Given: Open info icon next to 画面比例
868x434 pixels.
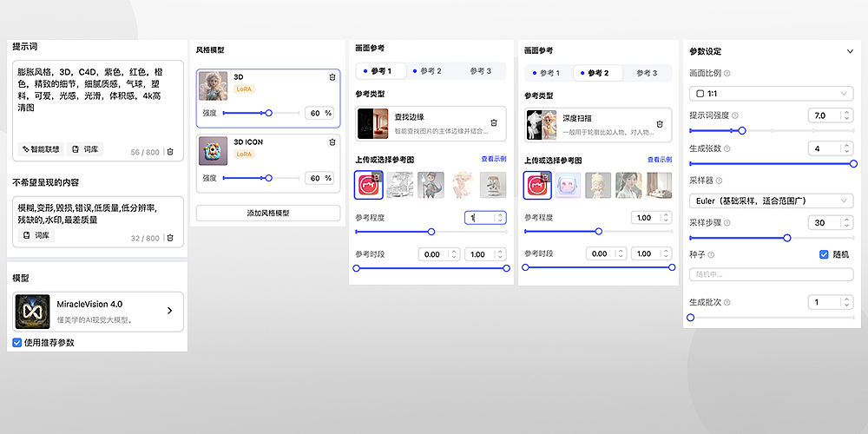Looking at the screenshot, I should coord(727,73).
